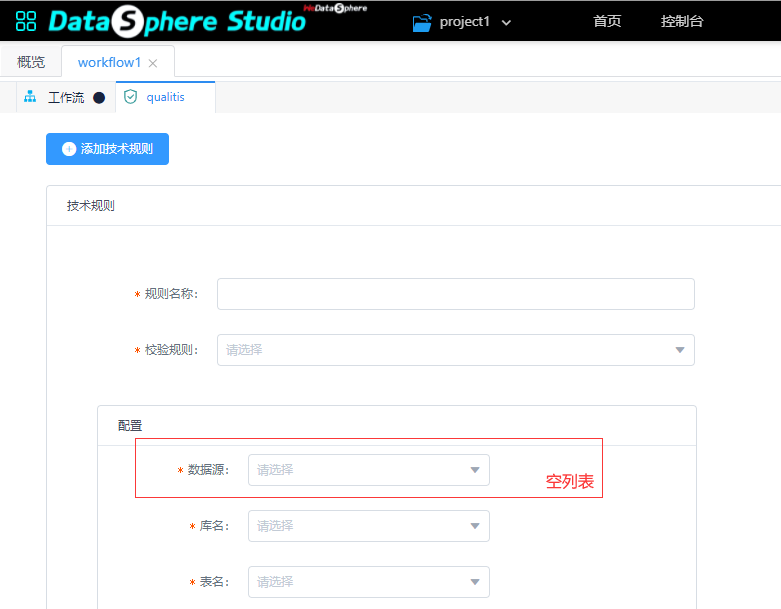Click the 数据源 label
Screen dimensions: 781x609
pyautogui.click(x=208, y=470)
